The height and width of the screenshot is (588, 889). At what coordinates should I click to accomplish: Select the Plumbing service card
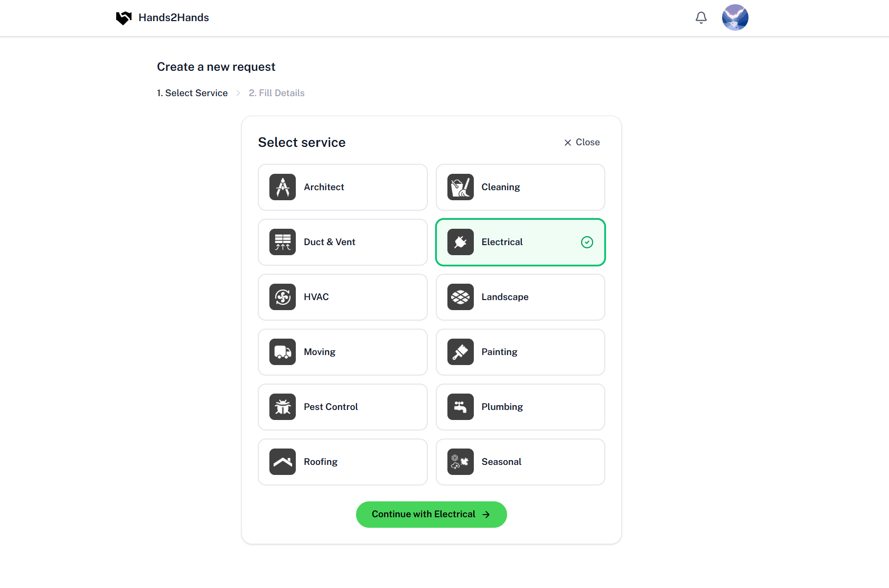520,407
